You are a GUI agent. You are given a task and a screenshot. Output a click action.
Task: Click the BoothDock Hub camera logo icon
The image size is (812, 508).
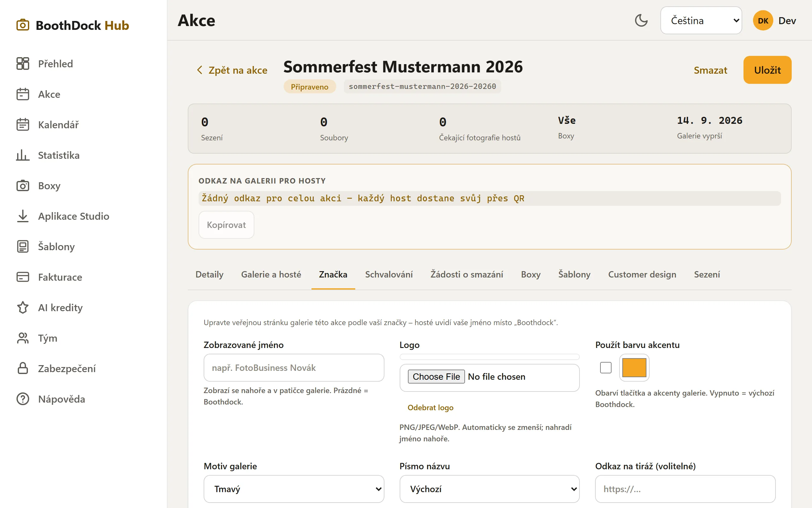[23, 25]
